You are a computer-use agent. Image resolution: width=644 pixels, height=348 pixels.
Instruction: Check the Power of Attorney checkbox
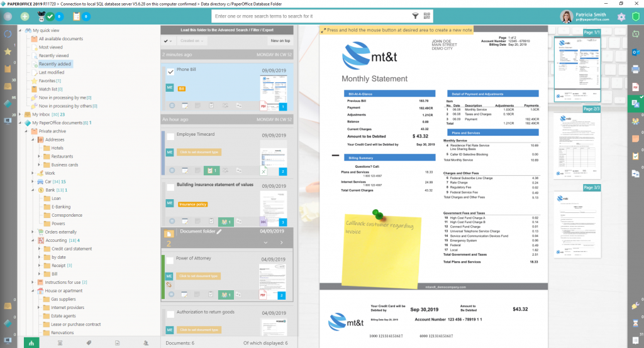[170, 260]
